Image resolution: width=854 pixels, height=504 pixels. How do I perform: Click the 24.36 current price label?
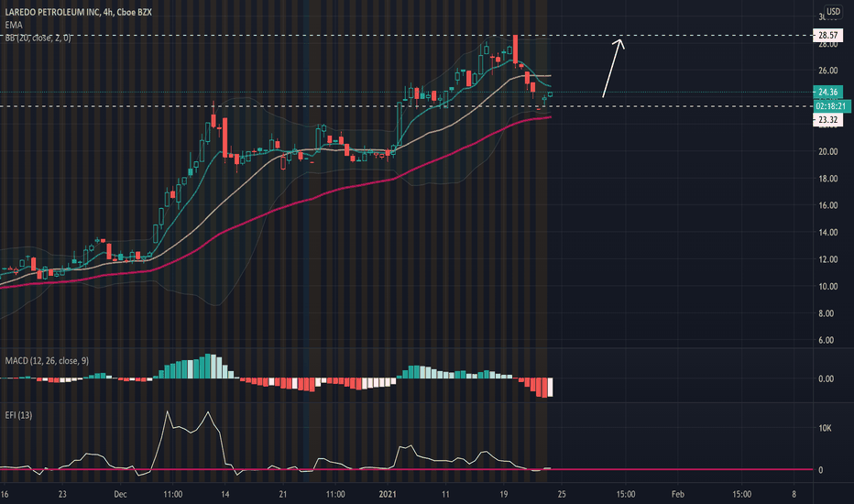827,92
